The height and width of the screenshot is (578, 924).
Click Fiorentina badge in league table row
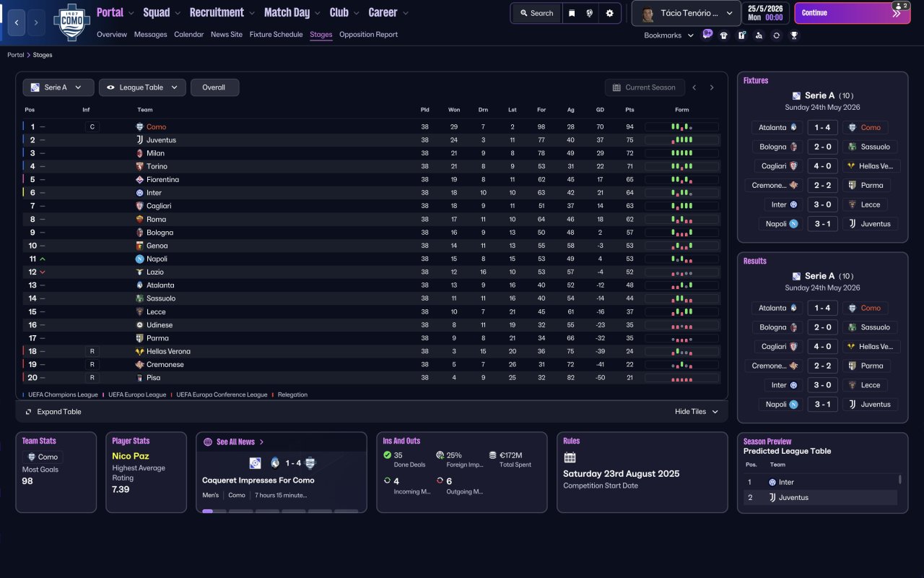[x=139, y=179]
